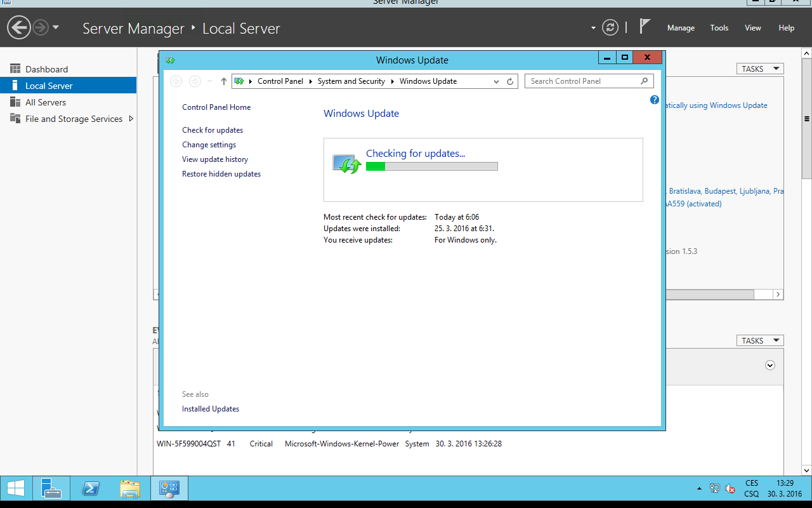Screen dimensions: 812x508
Task: Click the search magnifier icon
Action: pos(645,81)
